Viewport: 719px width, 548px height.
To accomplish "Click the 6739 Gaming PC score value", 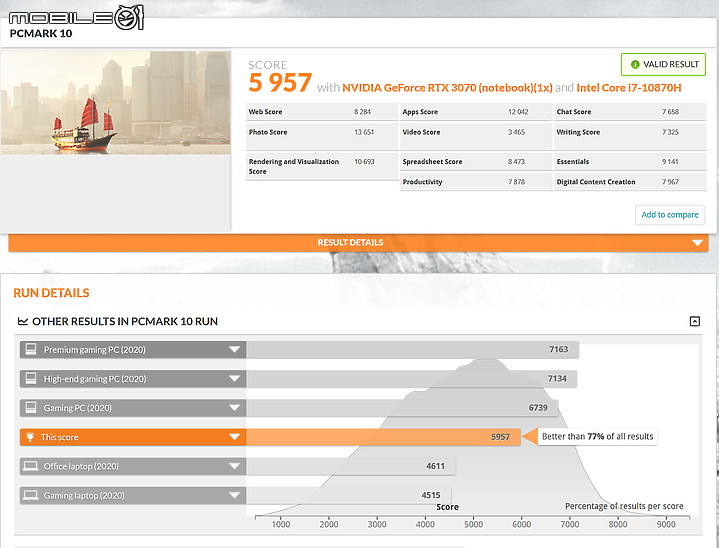I will pyautogui.click(x=538, y=408).
